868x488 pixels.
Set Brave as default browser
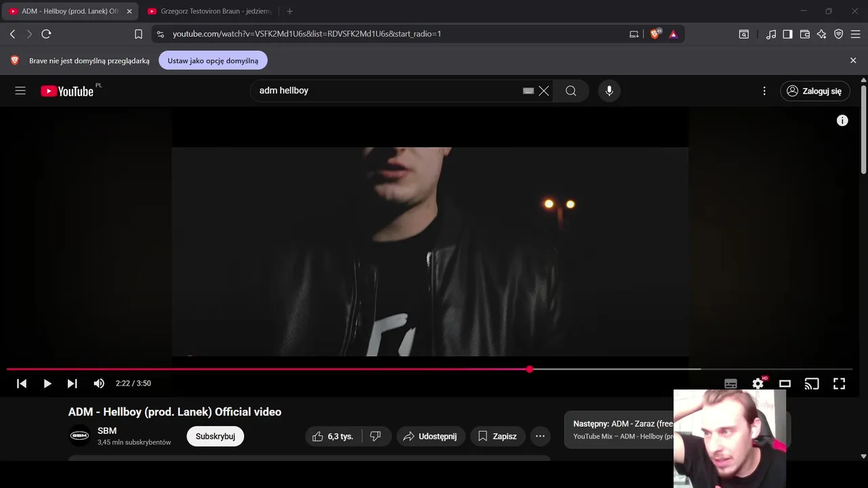tap(213, 60)
